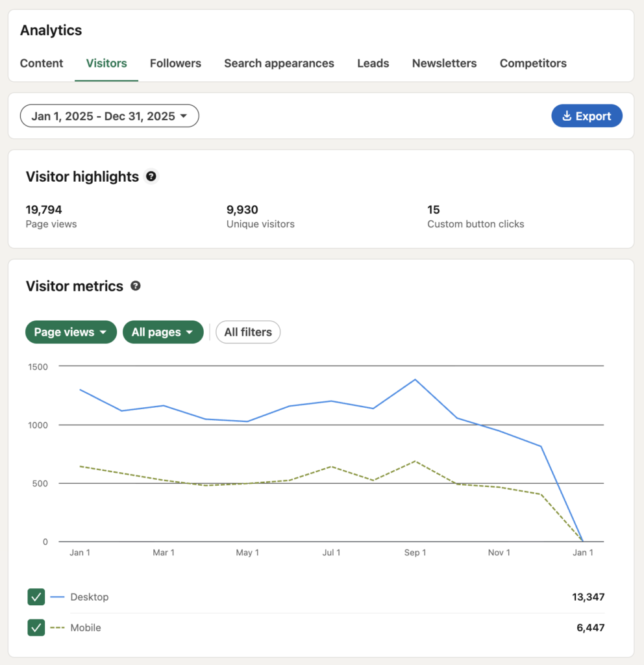Uncheck the Desktop checkbox in the legend
This screenshot has width=644, height=665.
pos(36,597)
